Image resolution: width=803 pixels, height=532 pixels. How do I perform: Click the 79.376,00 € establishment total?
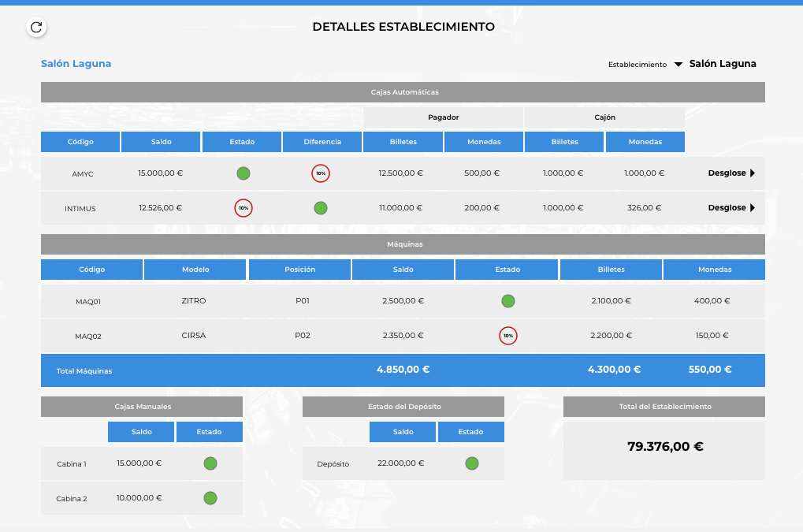(665, 447)
